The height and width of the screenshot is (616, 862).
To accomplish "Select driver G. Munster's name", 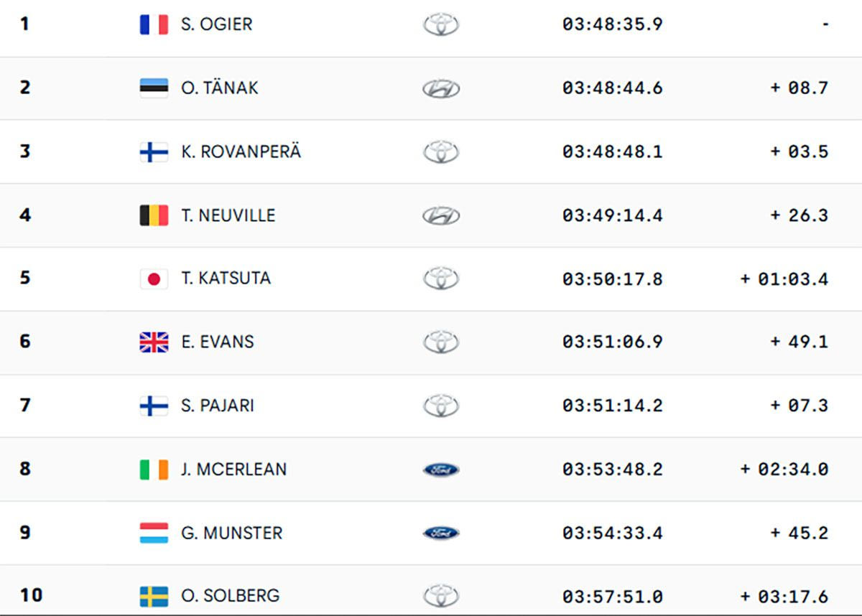I will click(232, 533).
